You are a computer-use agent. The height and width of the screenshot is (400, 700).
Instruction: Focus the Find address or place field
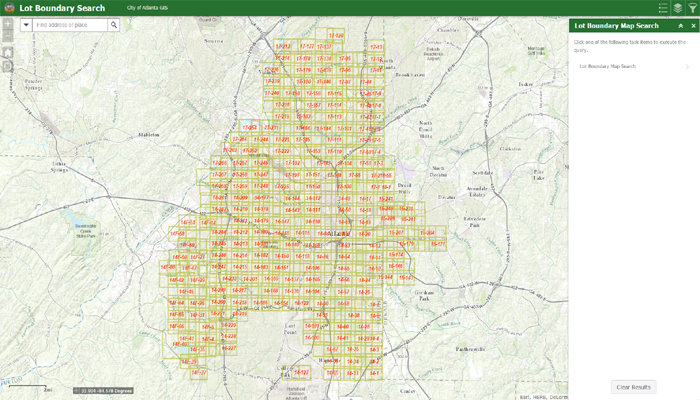click(x=70, y=25)
